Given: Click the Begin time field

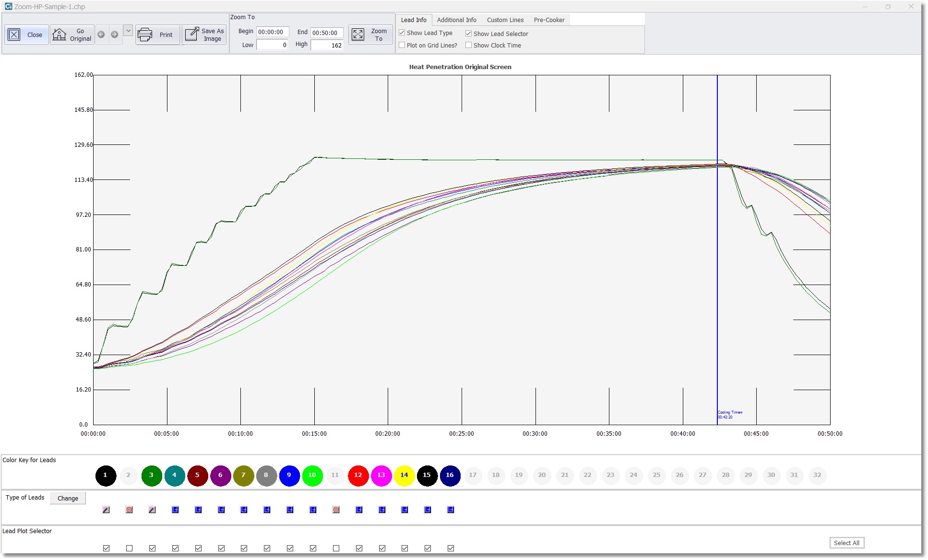Looking at the screenshot, I should coord(273,32).
